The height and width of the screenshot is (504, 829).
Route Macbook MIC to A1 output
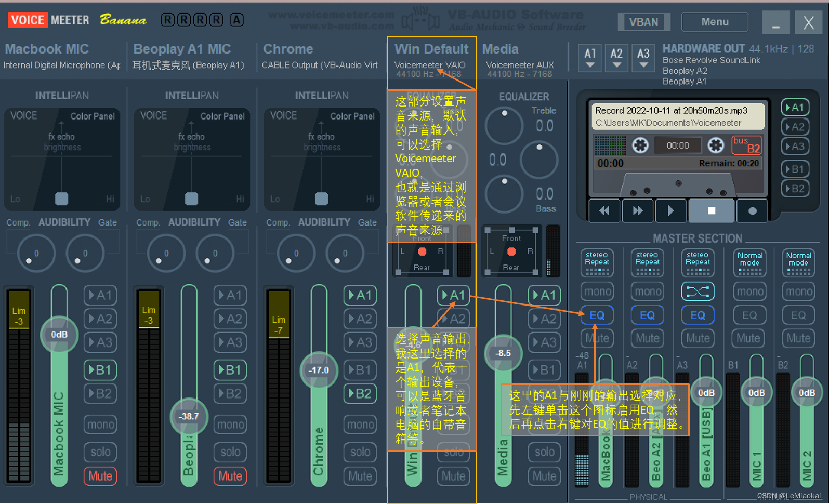tap(100, 296)
